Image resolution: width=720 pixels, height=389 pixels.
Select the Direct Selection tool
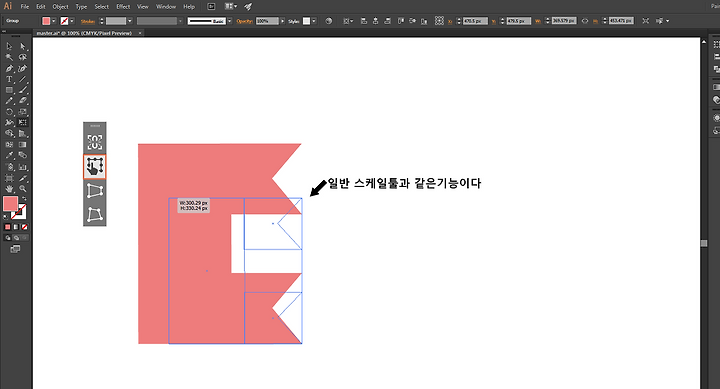[x=22, y=46]
